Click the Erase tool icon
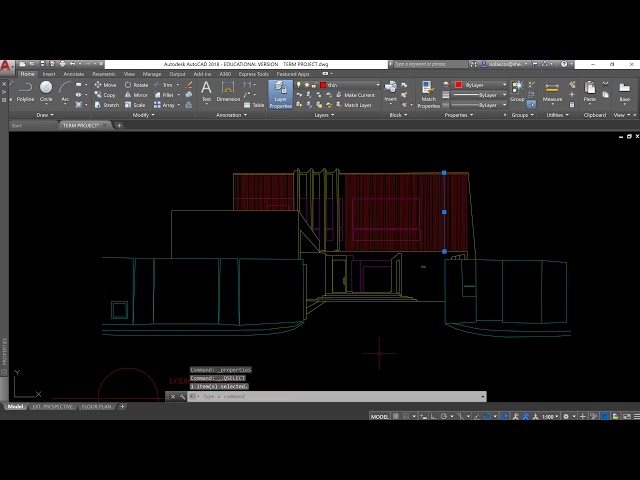The height and width of the screenshot is (480, 640). click(189, 85)
